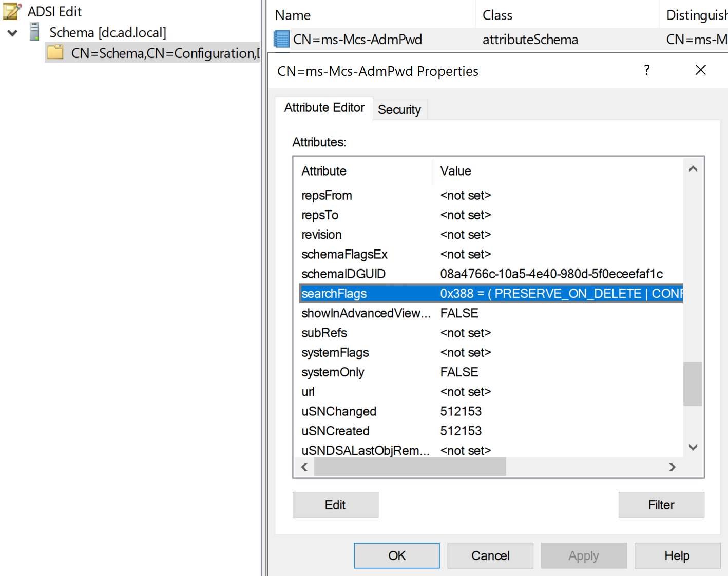This screenshot has height=576, width=728.
Task: Click the Distinguished column header
Action: pyautogui.click(x=694, y=15)
